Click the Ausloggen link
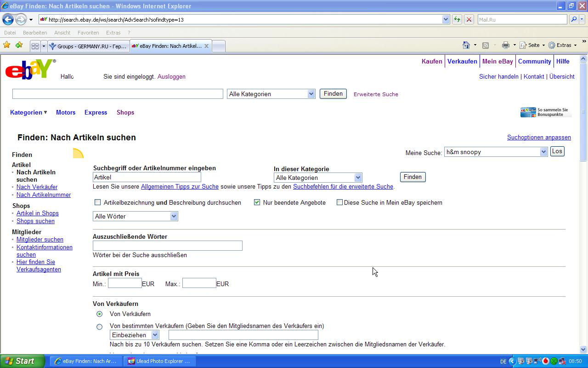The height and width of the screenshot is (368, 588). (171, 76)
